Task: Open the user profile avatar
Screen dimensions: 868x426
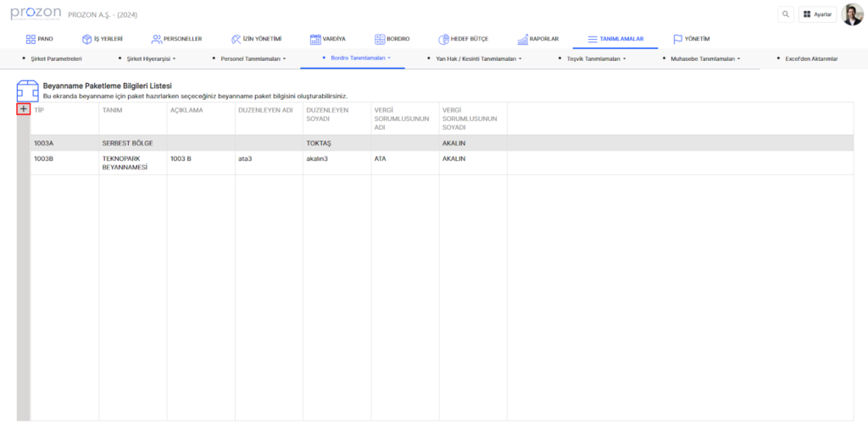Action: [x=852, y=14]
